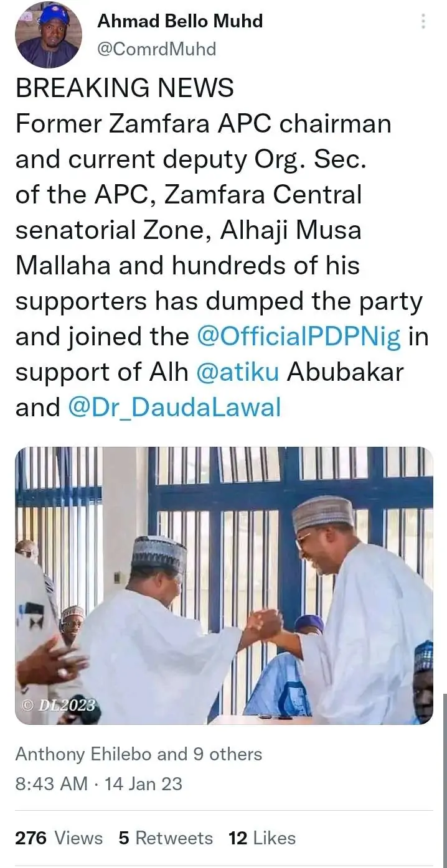
Task: Click the vertical scrollbar at the right edge
Action: point(444,778)
